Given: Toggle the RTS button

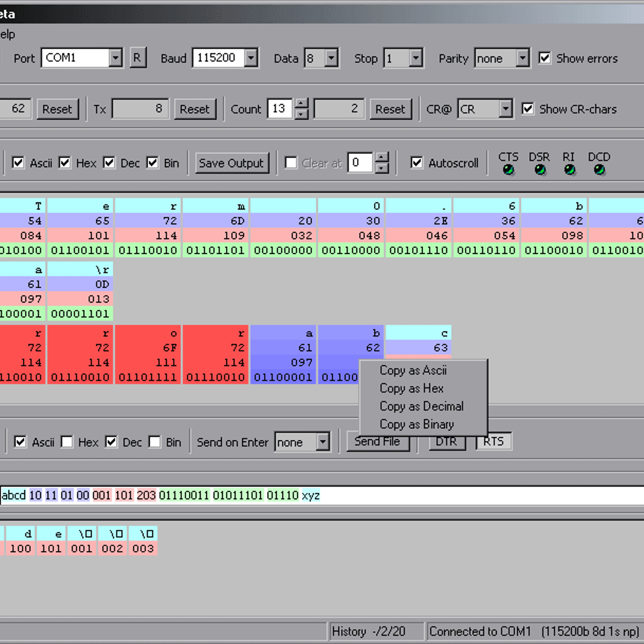Looking at the screenshot, I should coord(494,442).
